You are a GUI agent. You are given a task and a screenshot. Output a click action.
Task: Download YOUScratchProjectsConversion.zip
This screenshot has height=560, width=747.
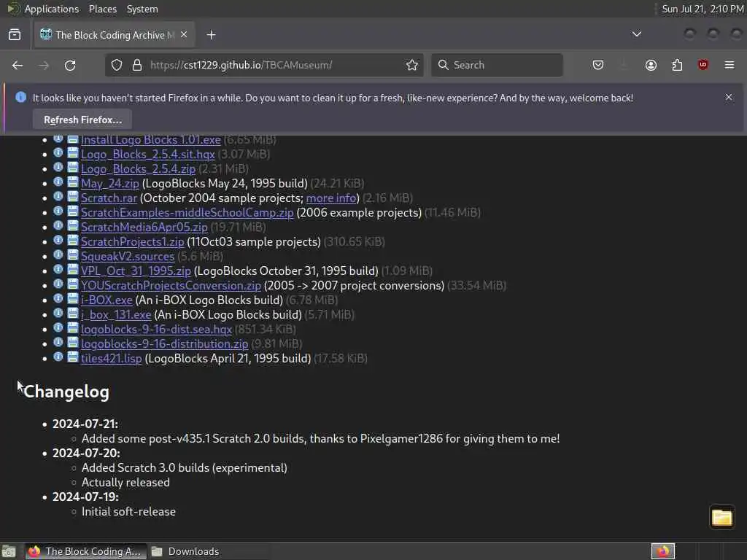171,286
